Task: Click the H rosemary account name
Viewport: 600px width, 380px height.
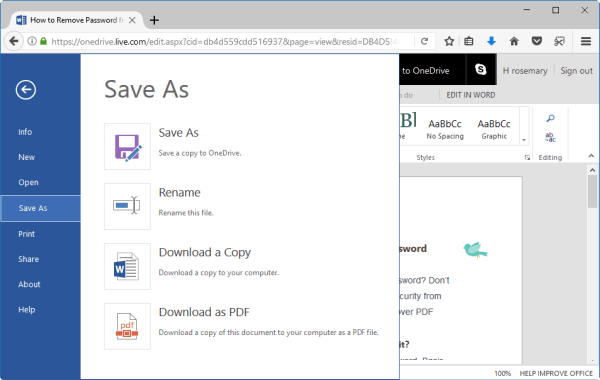Action: [x=525, y=71]
